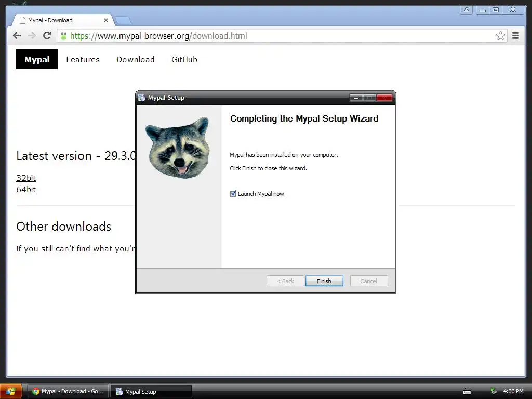Click the Cancel button in setup wizard
This screenshot has width=532, height=399.
pyautogui.click(x=368, y=281)
